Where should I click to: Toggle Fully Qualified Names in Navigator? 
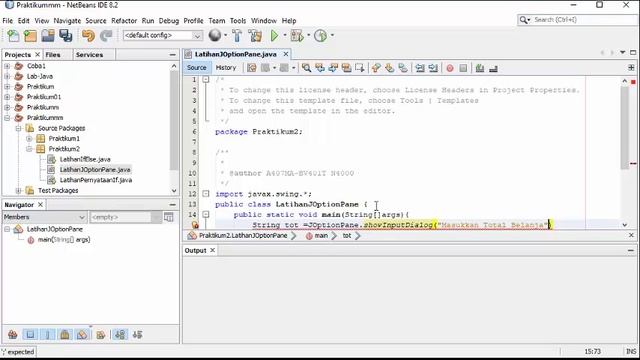[101, 335]
